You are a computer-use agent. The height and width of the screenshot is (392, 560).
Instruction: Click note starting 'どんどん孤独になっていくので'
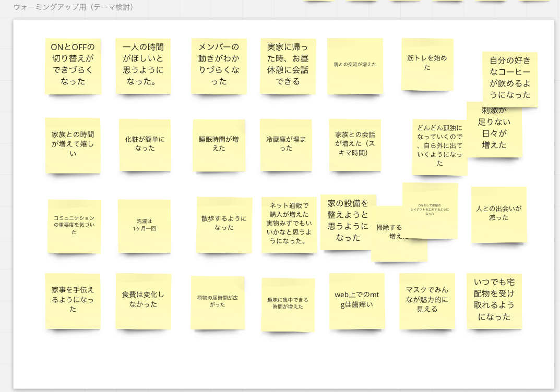pos(439,148)
